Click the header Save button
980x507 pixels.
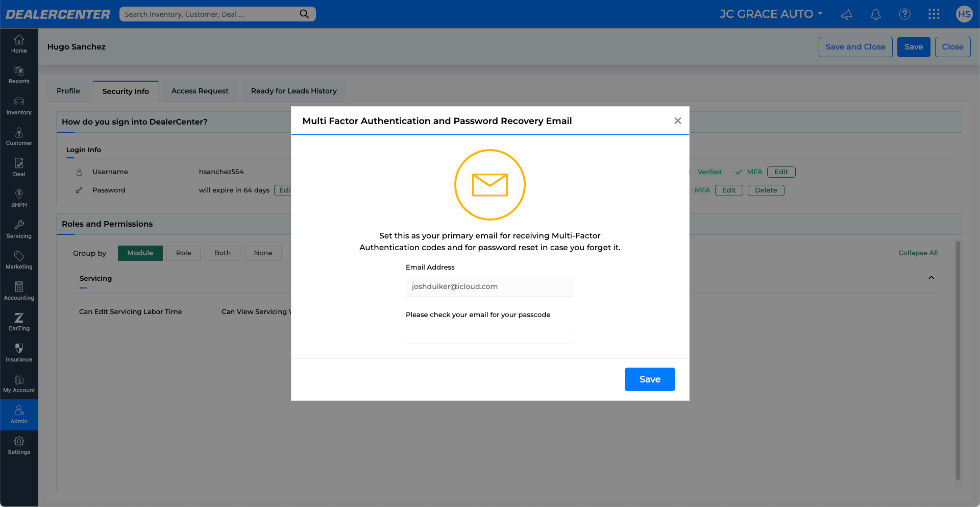point(914,47)
